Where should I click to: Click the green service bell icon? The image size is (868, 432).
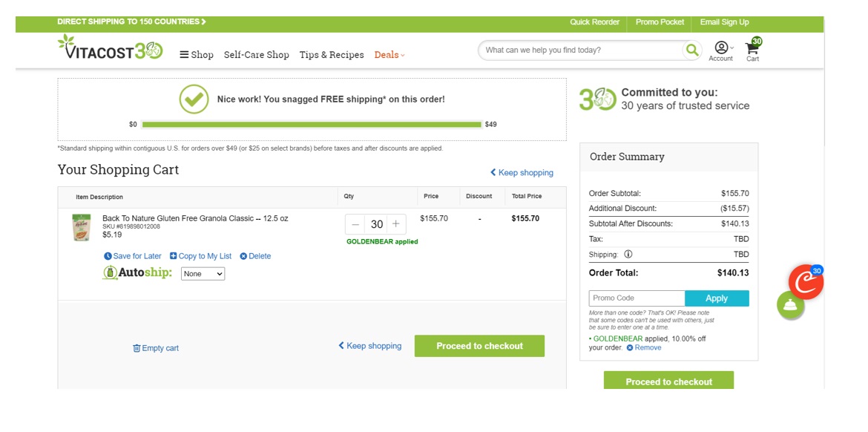click(x=791, y=304)
